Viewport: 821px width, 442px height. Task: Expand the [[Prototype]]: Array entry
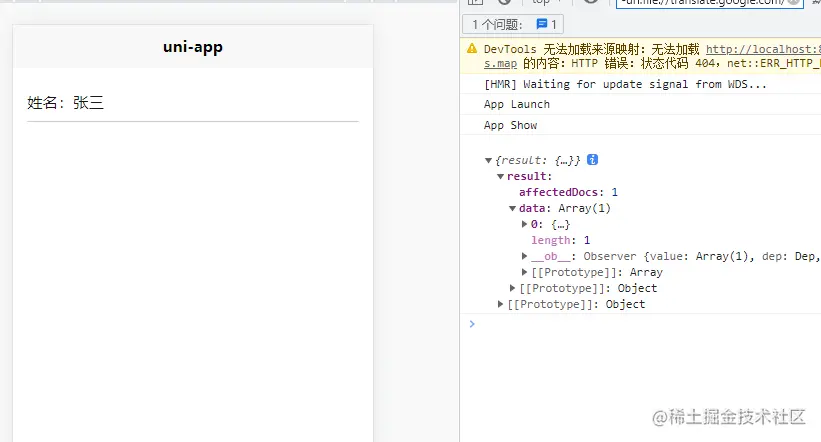pos(524,272)
